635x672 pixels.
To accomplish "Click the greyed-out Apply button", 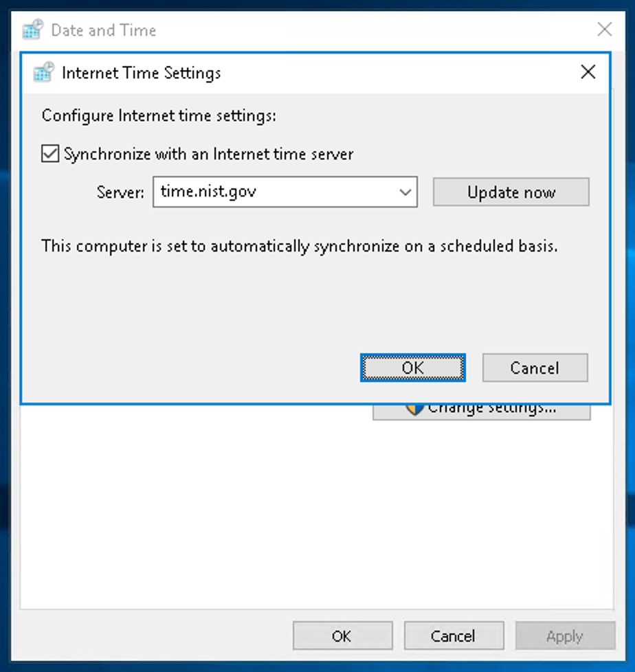I will click(x=565, y=636).
